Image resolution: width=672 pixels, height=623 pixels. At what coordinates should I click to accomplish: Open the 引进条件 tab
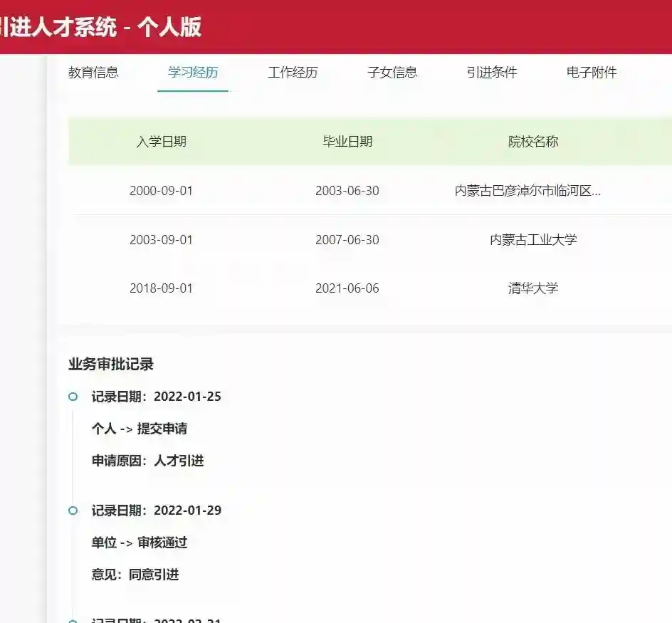point(492,72)
